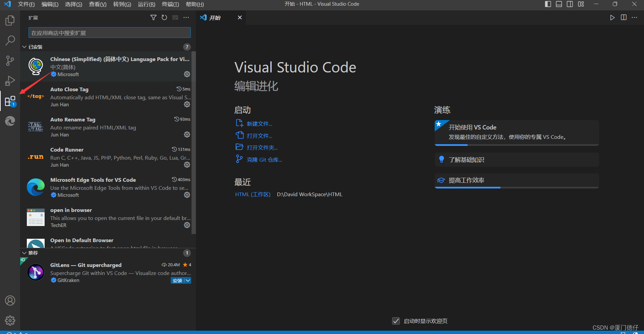Toggle bottom panel layout icon
This screenshot has width=644, height=334.
559,4
